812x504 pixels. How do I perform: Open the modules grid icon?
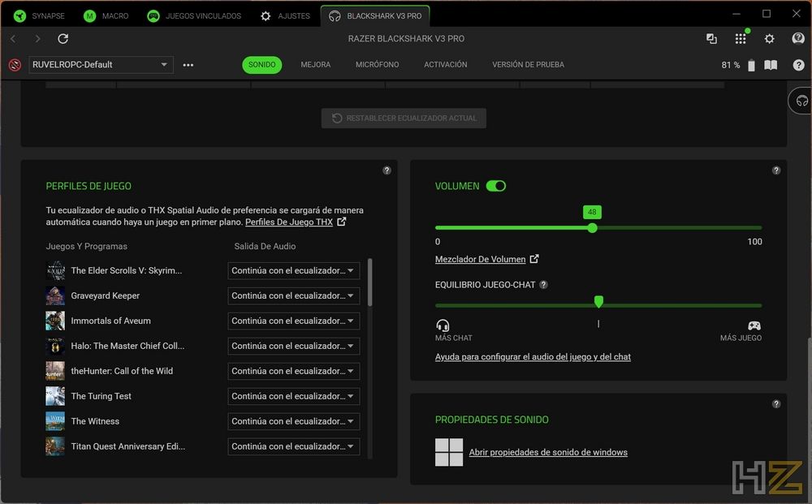point(741,39)
